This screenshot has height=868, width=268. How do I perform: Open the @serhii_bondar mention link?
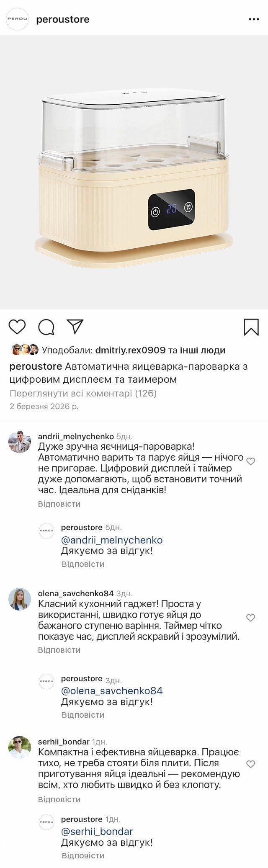97,832
